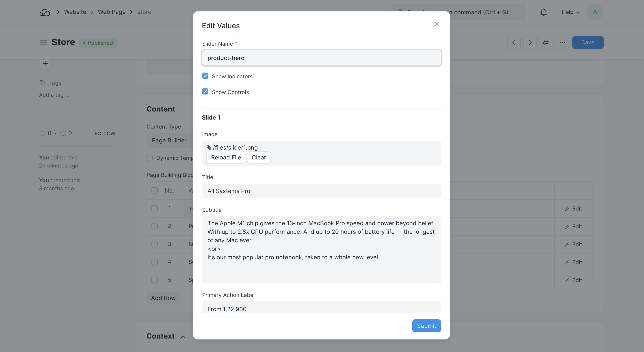644x352 pixels.
Task: Clear the slider1.png image file
Action: tap(259, 157)
